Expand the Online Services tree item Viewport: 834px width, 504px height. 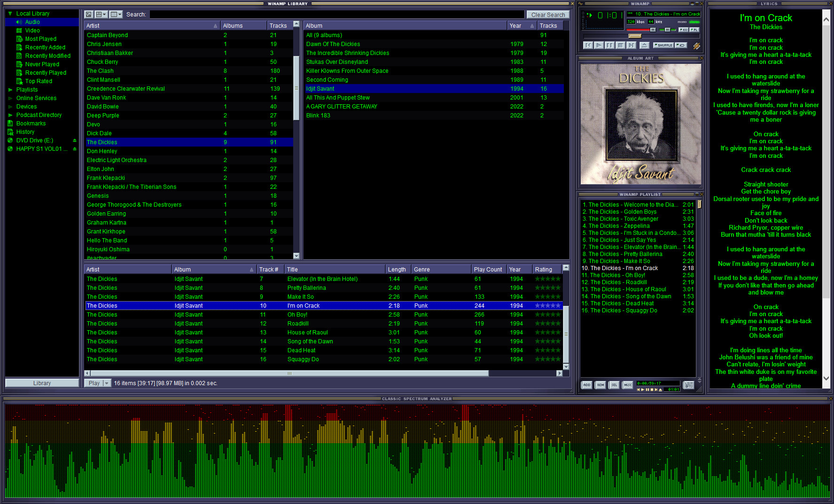(11, 98)
